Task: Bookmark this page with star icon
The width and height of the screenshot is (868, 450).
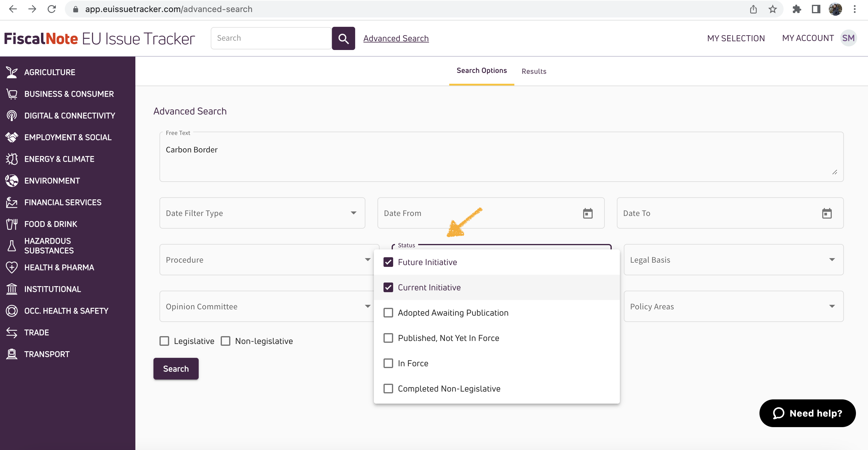Action: (x=773, y=9)
